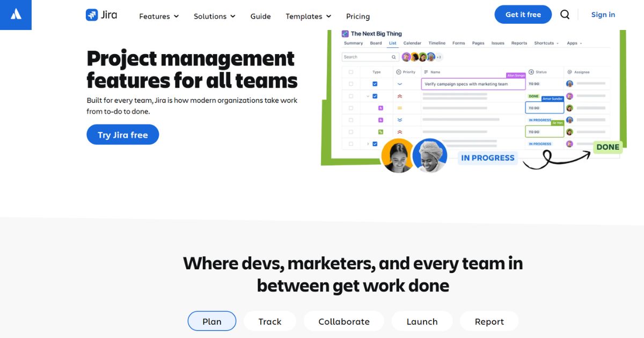Screen dimensions: 644x338
Task: Check the box for Verify campaign specs row
Action: (x=351, y=84)
